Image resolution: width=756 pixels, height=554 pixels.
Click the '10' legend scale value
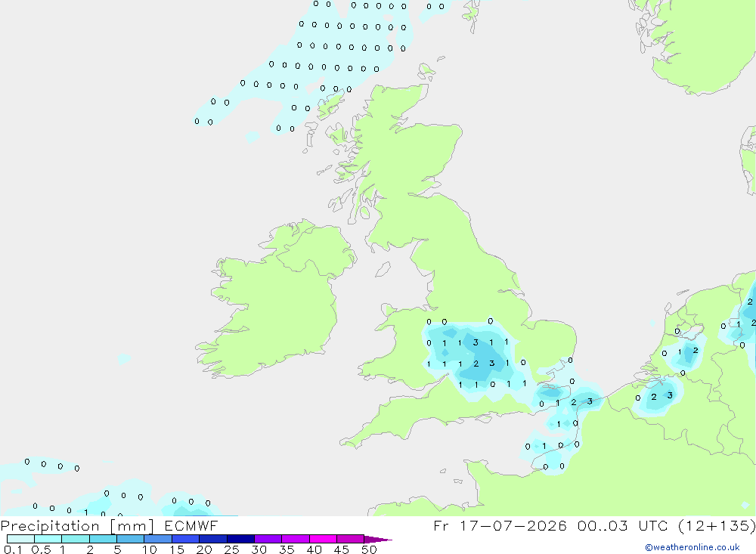[150, 549]
